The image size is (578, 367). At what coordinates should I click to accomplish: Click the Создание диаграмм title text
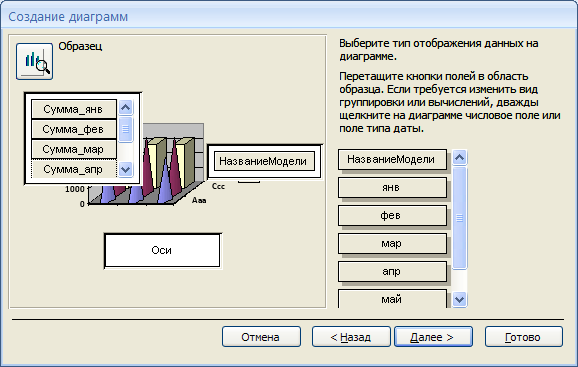[x=68, y=17]
